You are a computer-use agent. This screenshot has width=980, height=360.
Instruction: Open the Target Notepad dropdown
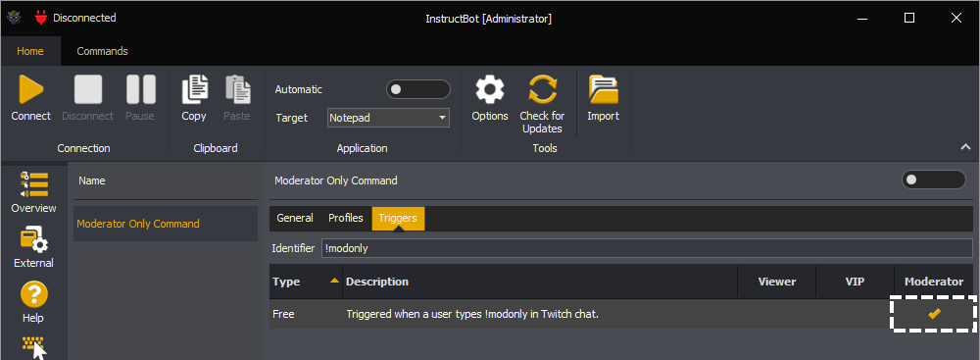coord(388,117)
